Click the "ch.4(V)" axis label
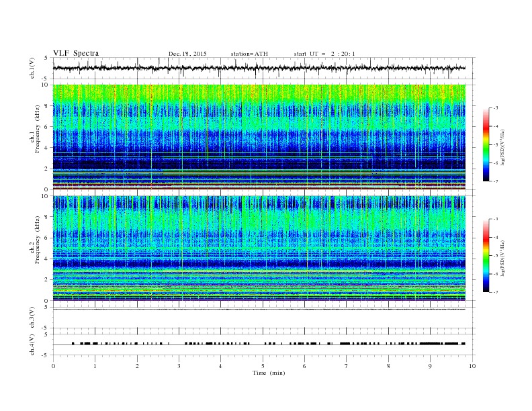The width and height of the screenshot is (532, 411). pyautogui.click(x=32, y=345)
